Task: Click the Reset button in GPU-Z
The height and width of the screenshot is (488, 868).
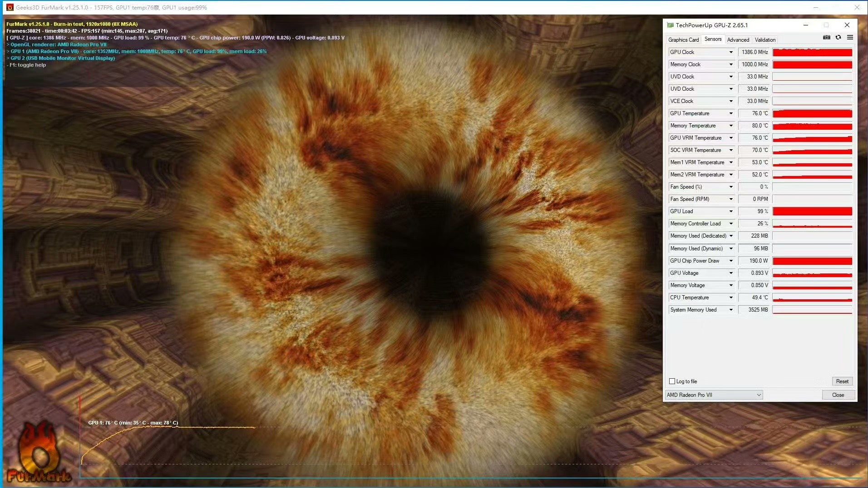Action: coord(842,381)
